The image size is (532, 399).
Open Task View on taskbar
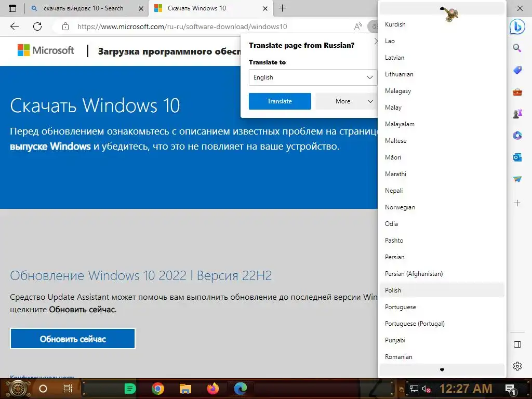(x=68, y=389)
